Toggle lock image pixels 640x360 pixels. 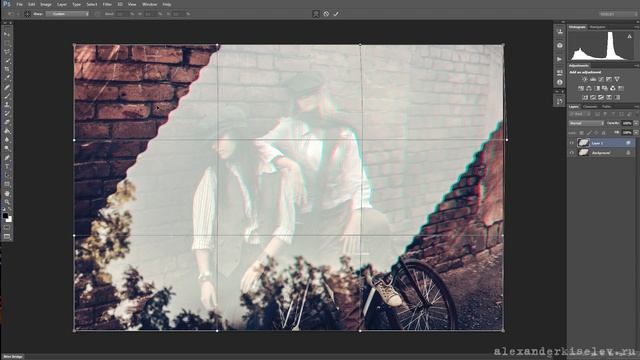(589, 133)
